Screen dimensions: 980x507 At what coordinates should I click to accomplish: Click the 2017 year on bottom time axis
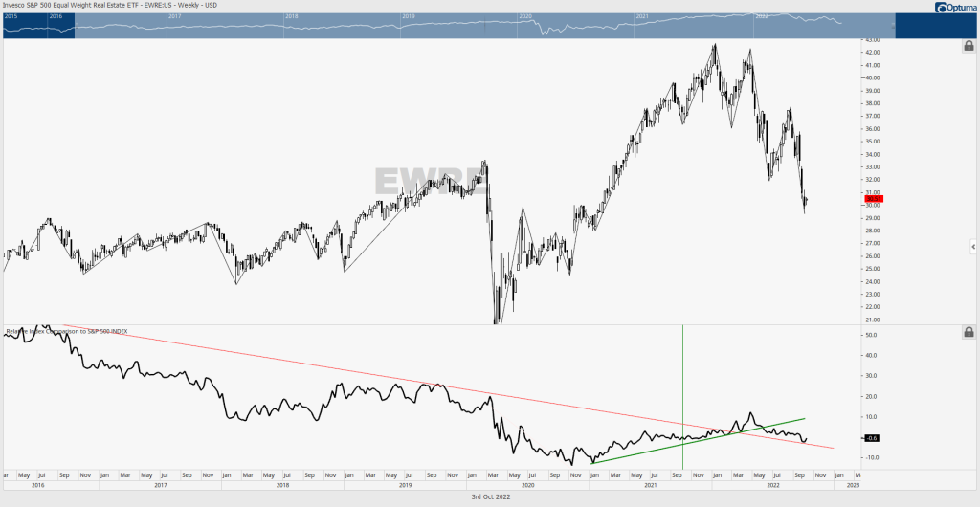[160, 485]
